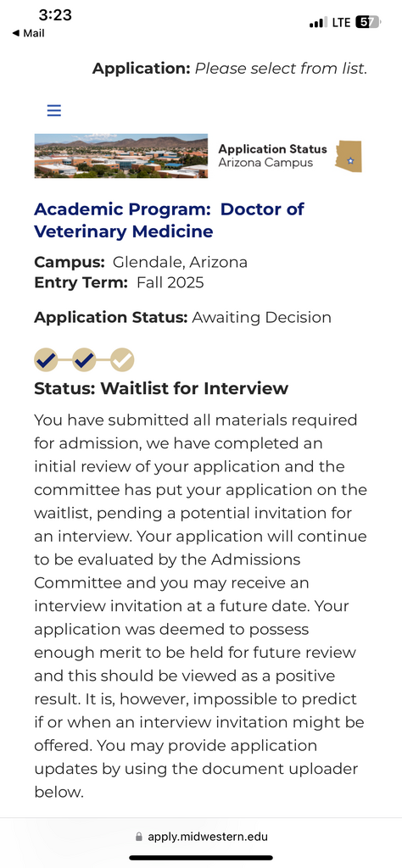Open the Application select-from-list dropdown
Screen dimensions: 402x868
tap(230, 70)
